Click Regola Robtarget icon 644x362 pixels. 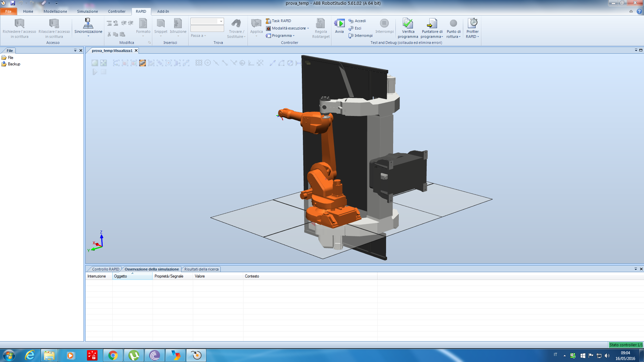321,23
